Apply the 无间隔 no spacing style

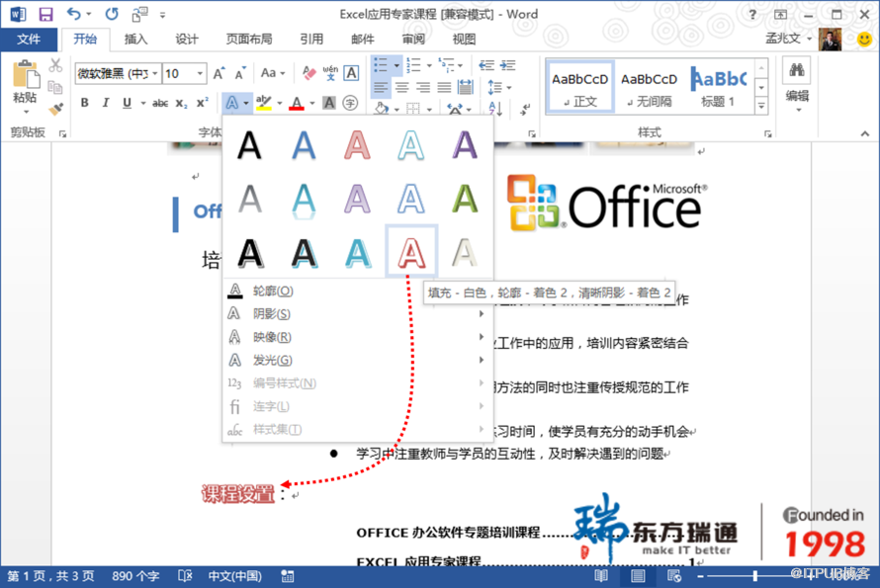pyautogui.click(x=649, y=88)
